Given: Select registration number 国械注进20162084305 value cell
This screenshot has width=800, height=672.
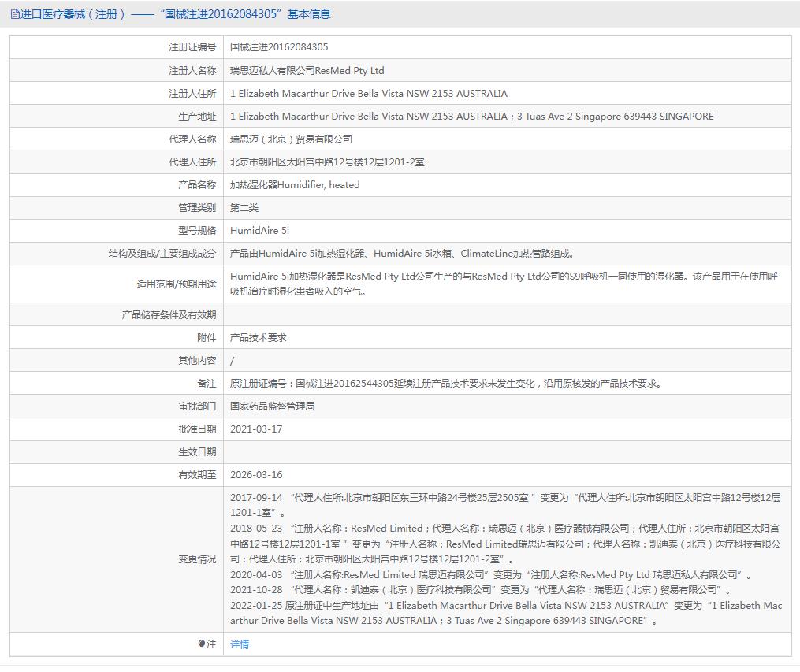Looking at the screenshot, I should [279, 47].
